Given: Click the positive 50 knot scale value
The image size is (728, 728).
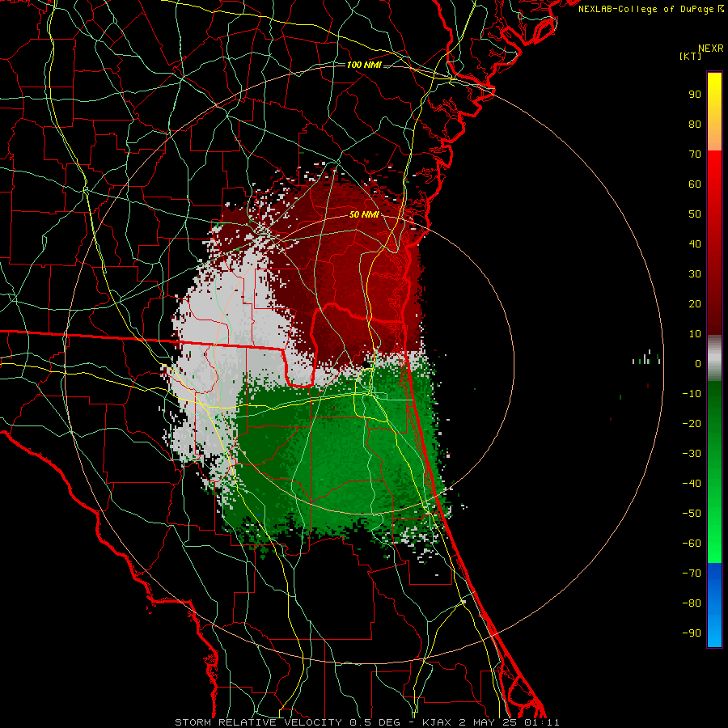Looking at the screenshot, I should (x=695, y=214).
